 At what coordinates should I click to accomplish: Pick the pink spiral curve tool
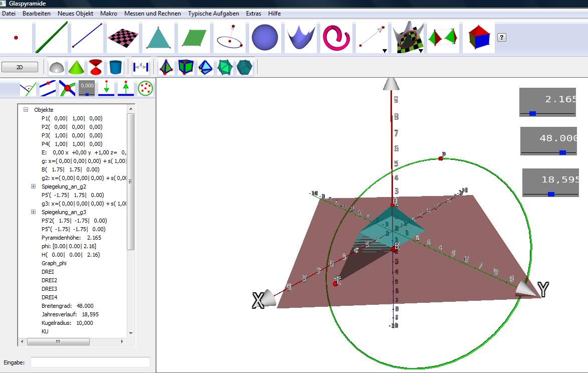(x=336, y=38)
